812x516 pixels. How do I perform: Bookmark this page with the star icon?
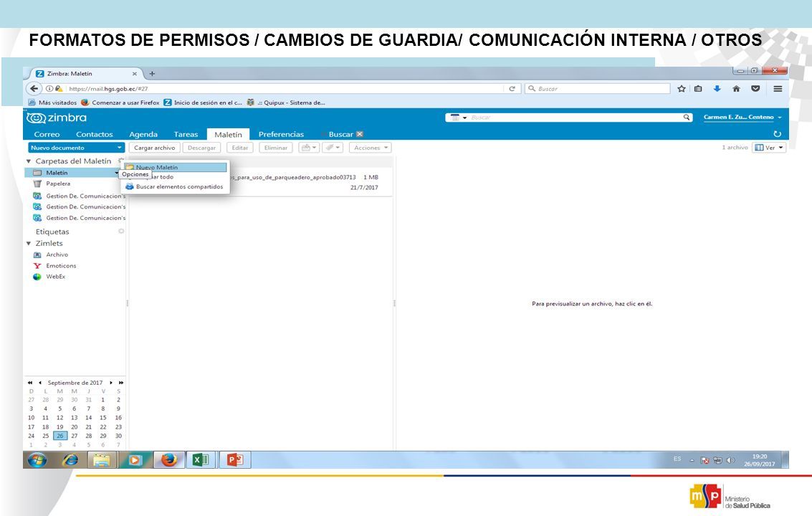point(682,89)
